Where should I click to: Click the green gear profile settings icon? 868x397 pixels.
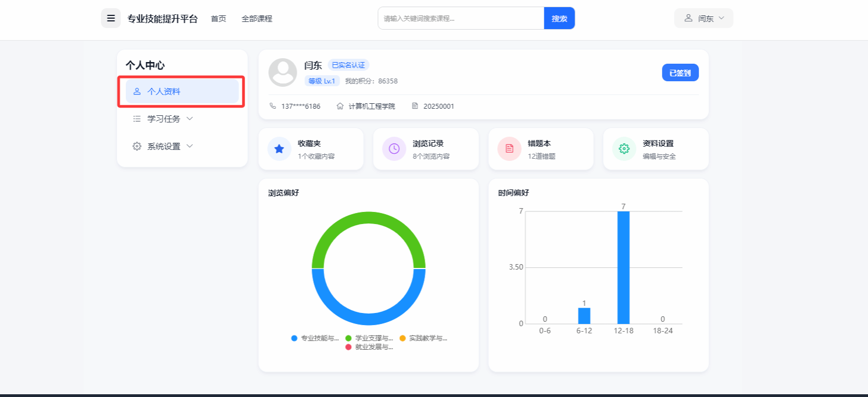click(x=624, y=149)
